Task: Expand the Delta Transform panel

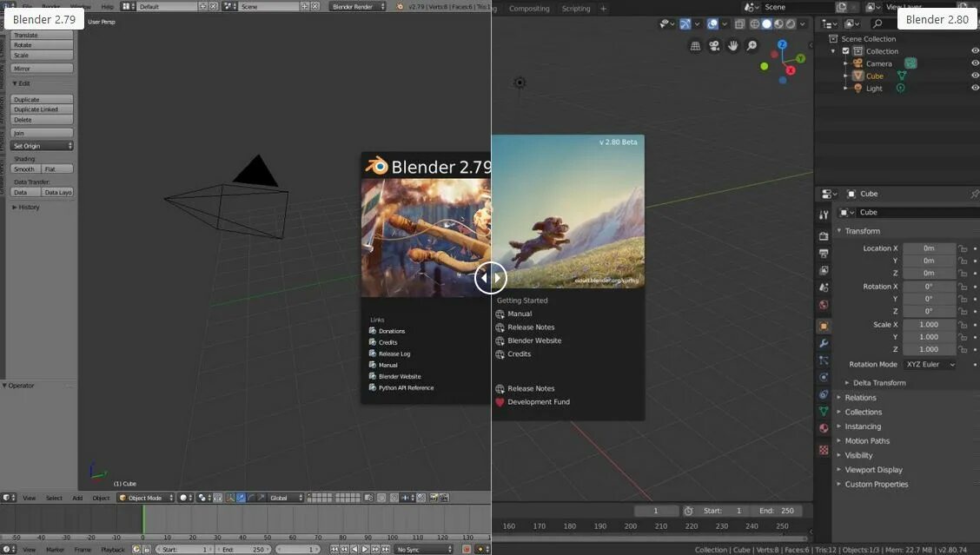Action: (877, 382)
